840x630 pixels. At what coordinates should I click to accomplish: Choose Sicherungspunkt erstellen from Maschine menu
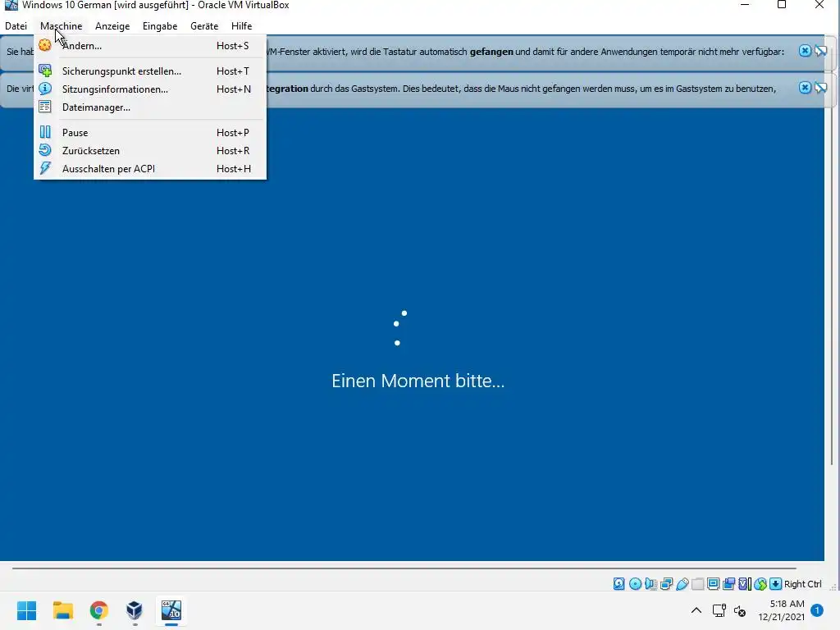click(150, 71)
